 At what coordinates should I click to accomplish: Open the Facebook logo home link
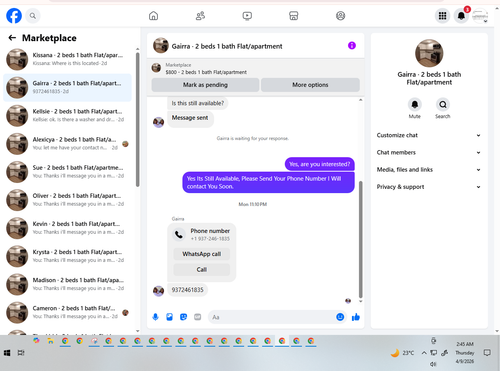point(14,16)
